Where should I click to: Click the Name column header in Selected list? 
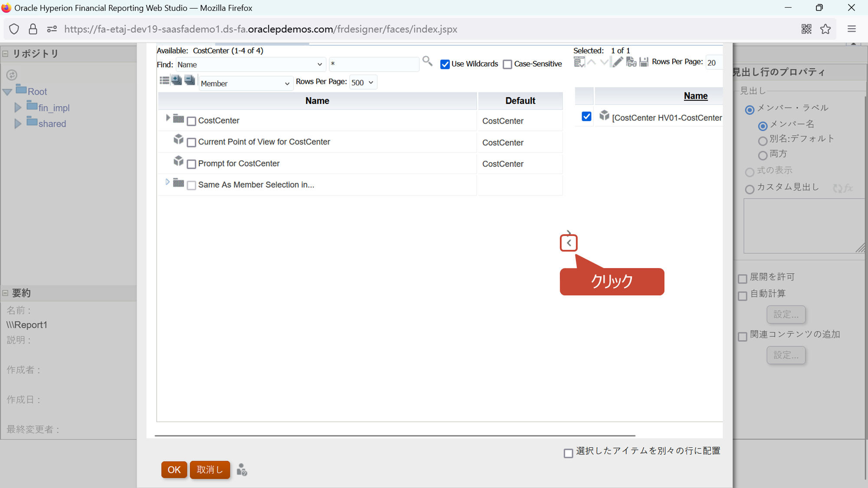[695, 96]
